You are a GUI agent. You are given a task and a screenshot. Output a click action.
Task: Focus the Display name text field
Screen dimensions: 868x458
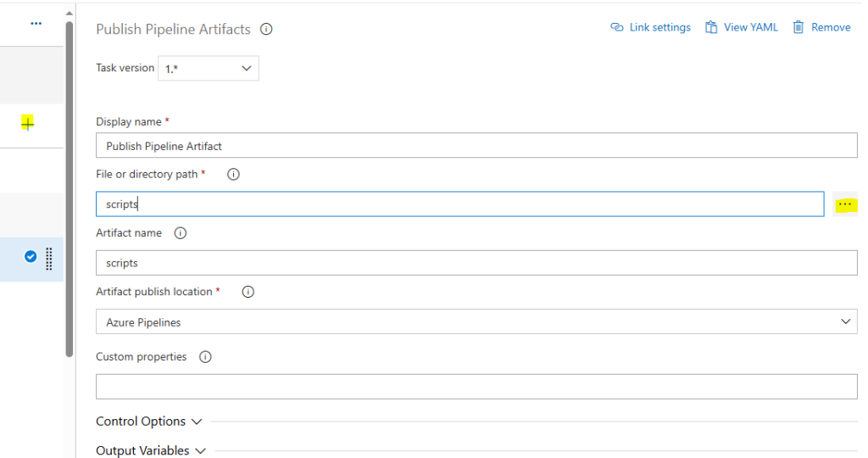point(476,146)
